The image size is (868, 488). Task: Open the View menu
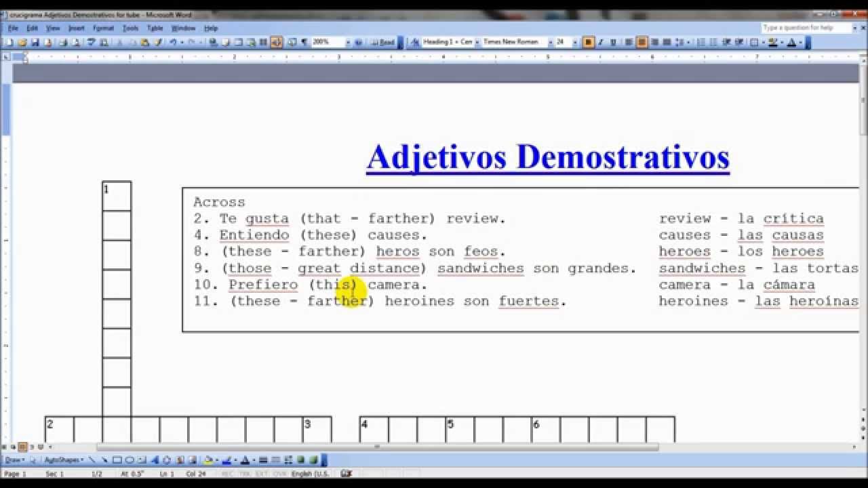[x=53, y=28]
